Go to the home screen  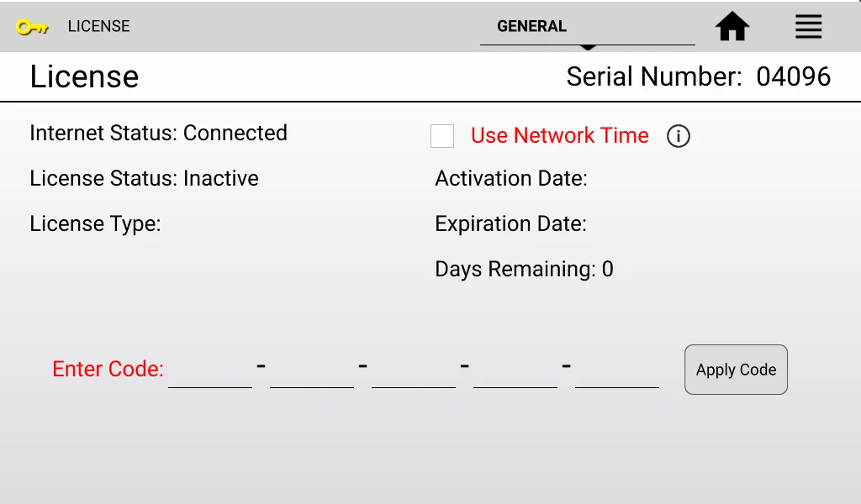732,27
